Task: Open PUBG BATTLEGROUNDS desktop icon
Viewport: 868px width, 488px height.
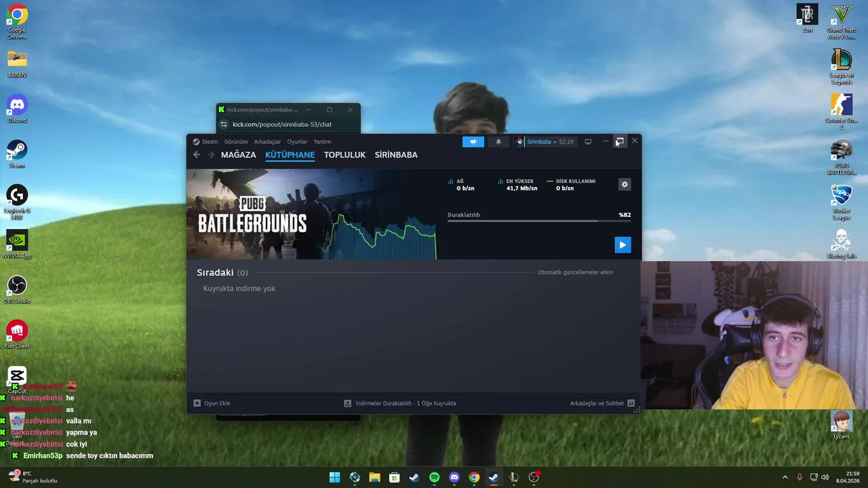Action: point(842,157)
